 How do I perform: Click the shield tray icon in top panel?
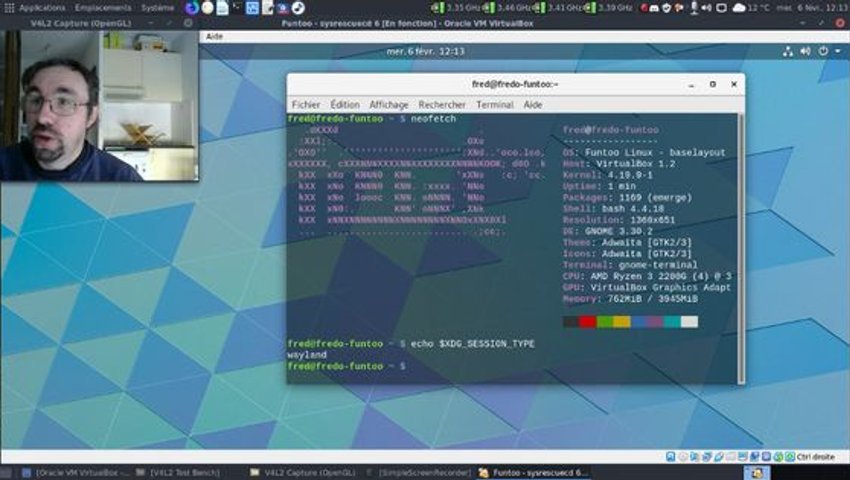coord(667,8)
